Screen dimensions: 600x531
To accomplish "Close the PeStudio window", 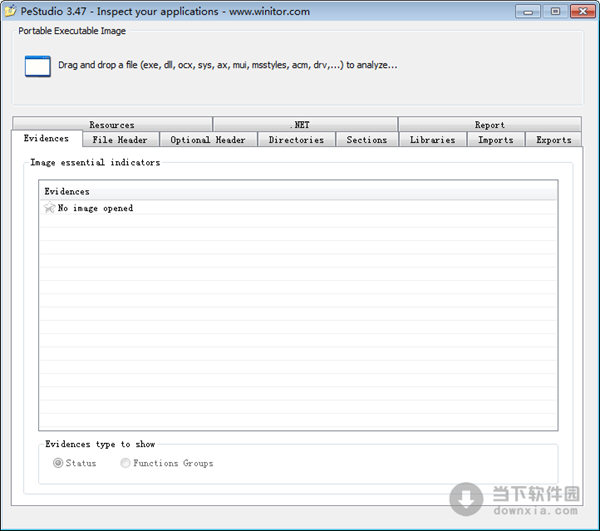I will coord(582,11).
